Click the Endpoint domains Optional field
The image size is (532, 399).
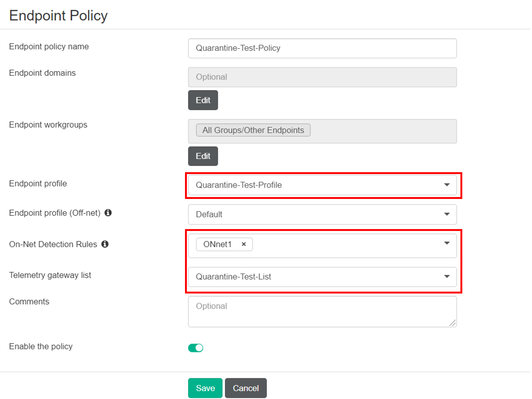(x=323, y=77)
